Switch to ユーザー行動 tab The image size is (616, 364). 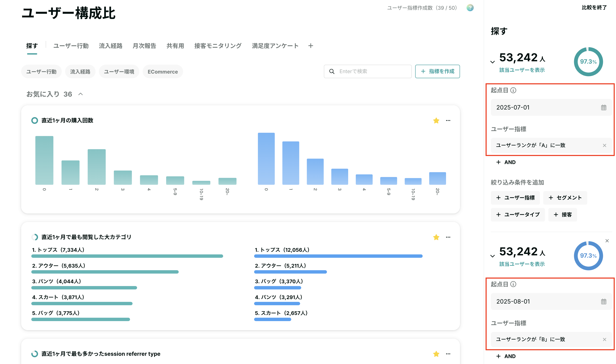[71, 46]
